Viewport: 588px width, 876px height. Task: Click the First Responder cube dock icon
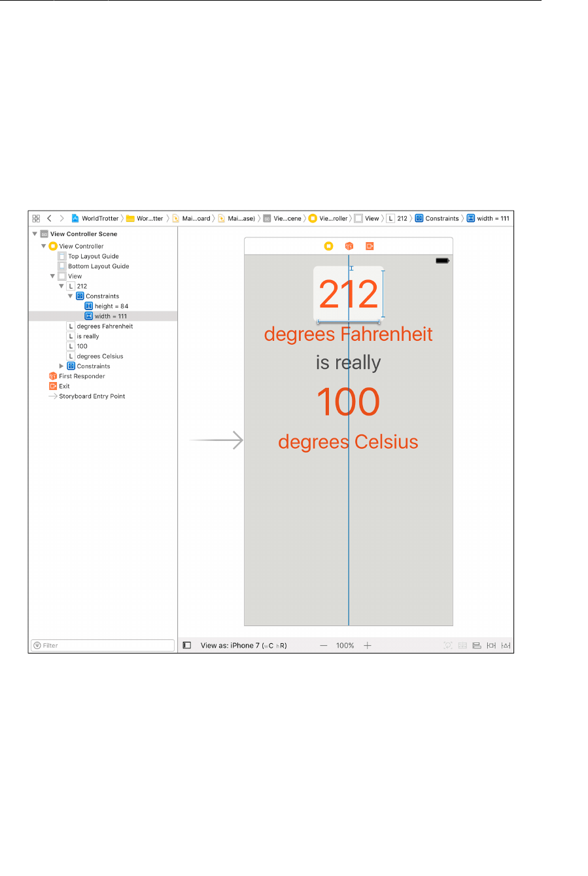[349, 246]
